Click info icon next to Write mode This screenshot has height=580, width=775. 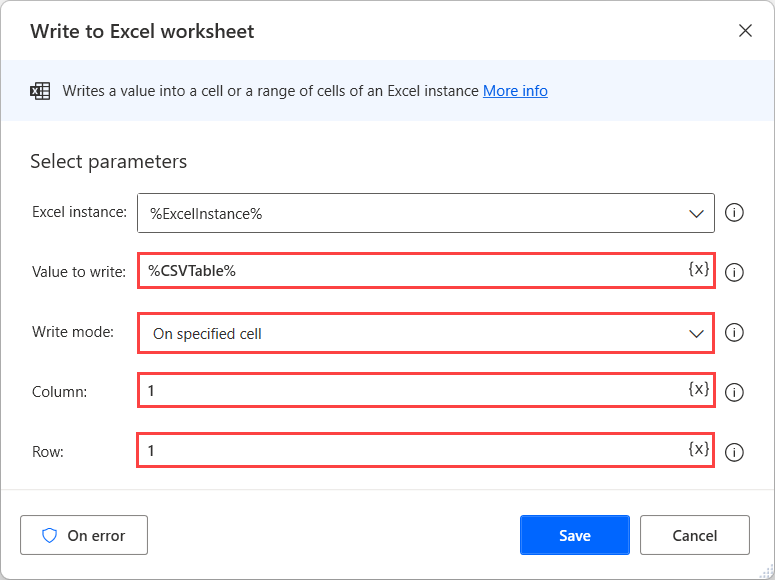734,333
